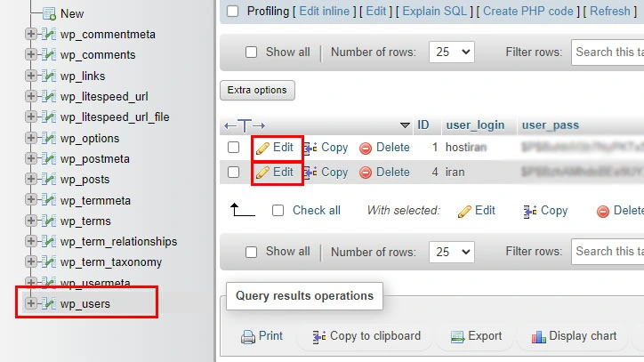Screen dimensions: 644x362
Task: Click the New table icon
Action: 49,13
